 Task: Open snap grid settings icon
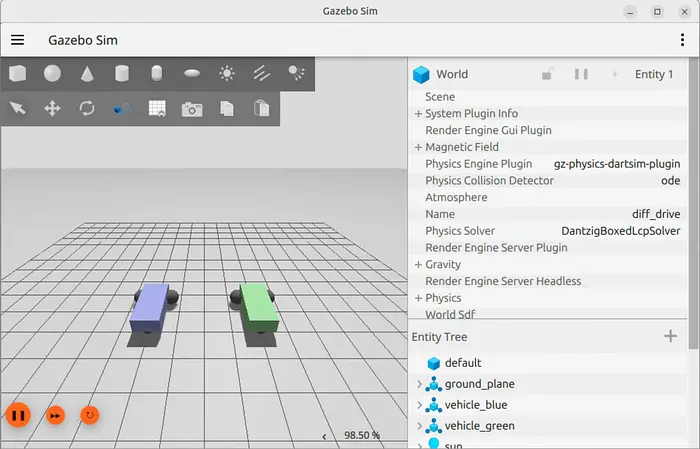[x=157, y=108]
